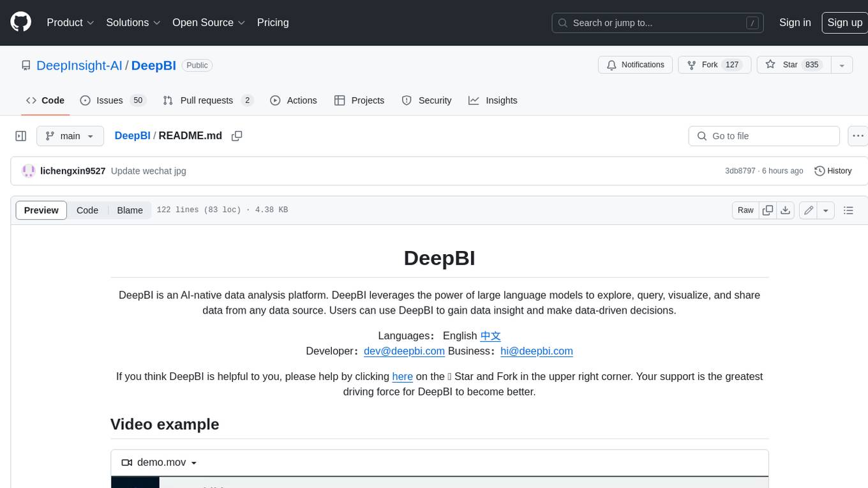Click the dev@deepbi.com email link
The height and width of the screenshot is (488, 868).
tap(404, 351)
